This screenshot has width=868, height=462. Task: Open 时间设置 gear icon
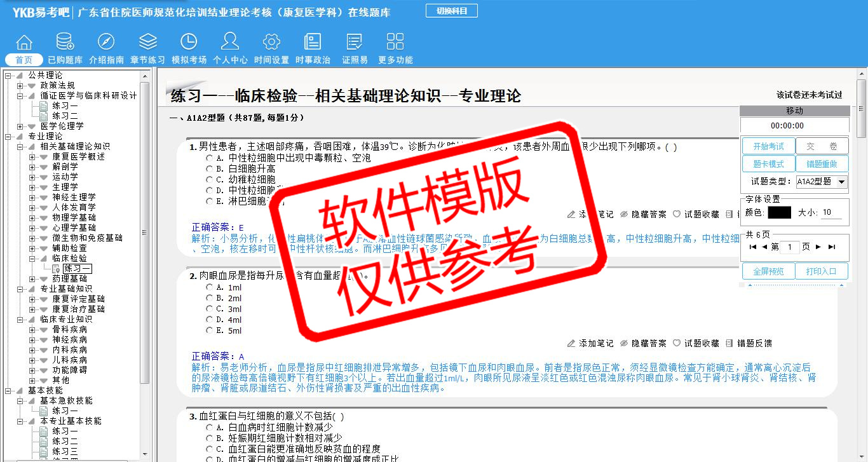(x=271, y=43)
